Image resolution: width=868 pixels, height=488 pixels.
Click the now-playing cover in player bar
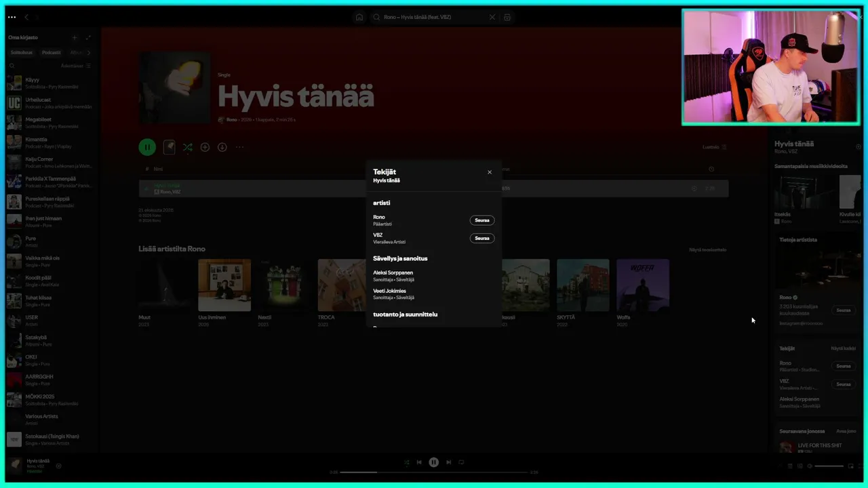click(15, 465)
